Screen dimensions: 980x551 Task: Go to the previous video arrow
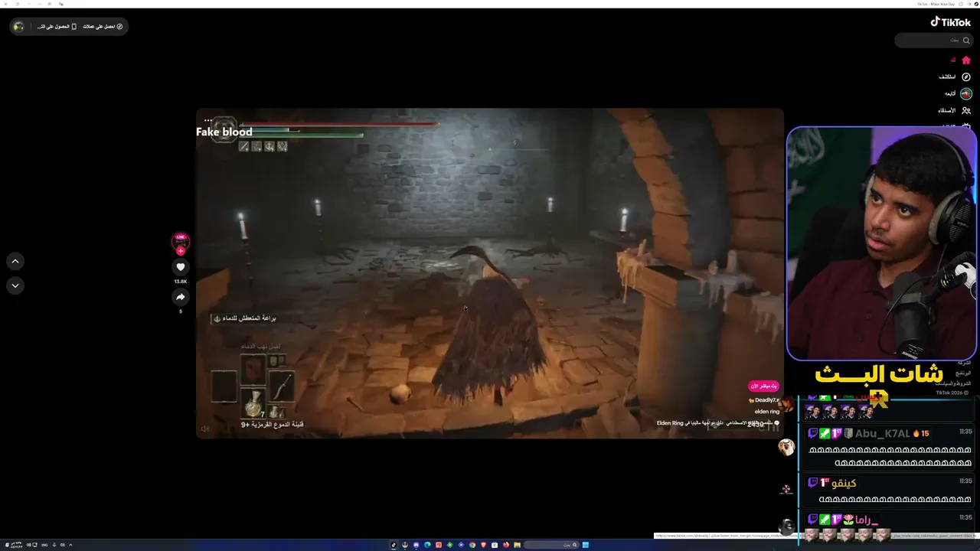point(15,261)
